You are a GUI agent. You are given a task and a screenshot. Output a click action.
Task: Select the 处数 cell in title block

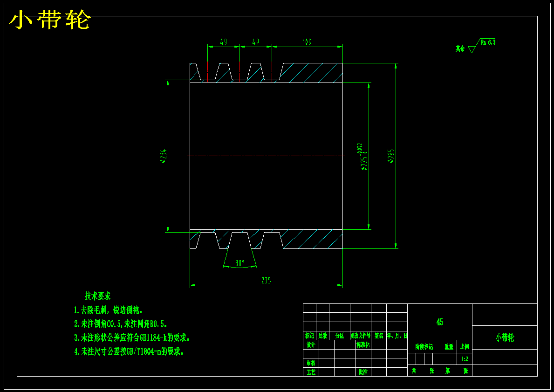click(x=322, y=336)
